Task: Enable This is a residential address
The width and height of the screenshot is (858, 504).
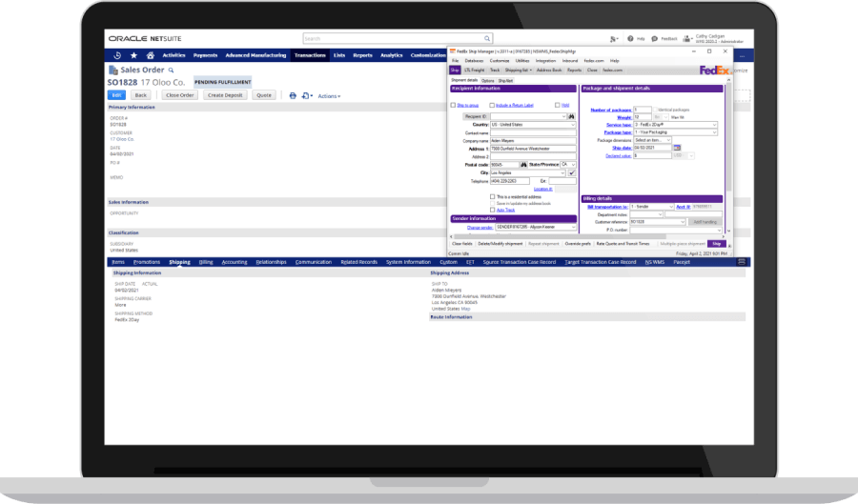Action: pyautogui.click(x=493, y=196)
